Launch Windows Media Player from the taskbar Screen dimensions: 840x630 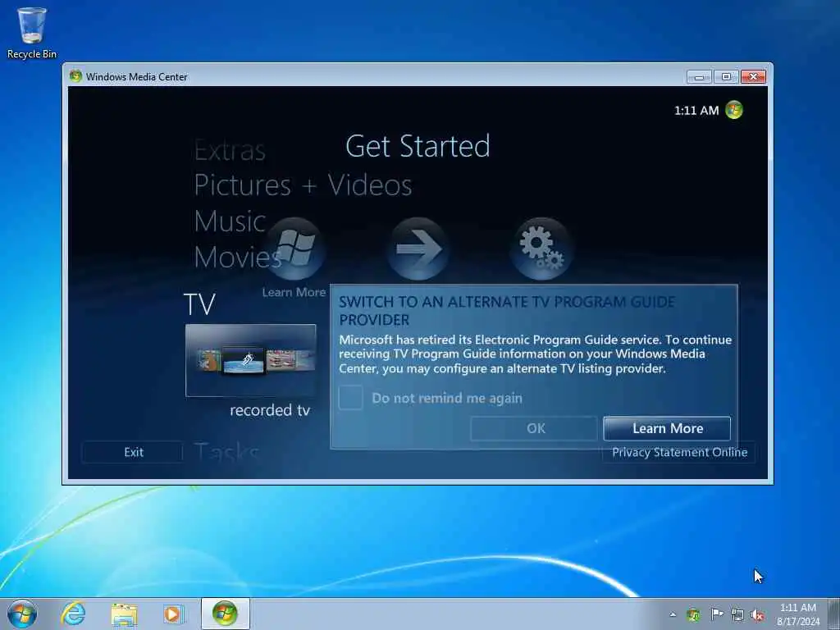pyautogui.click(x=174, y=614)
